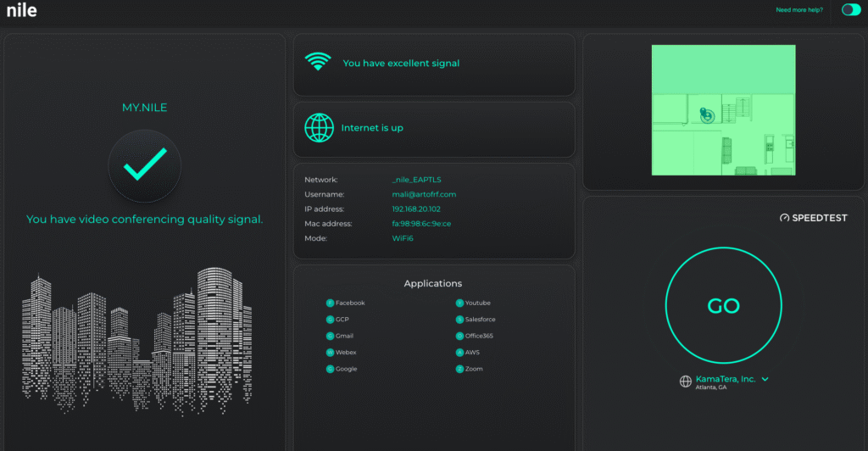
Task: Click the globe icon beside KamaTera server
Action: coord(685,381)
